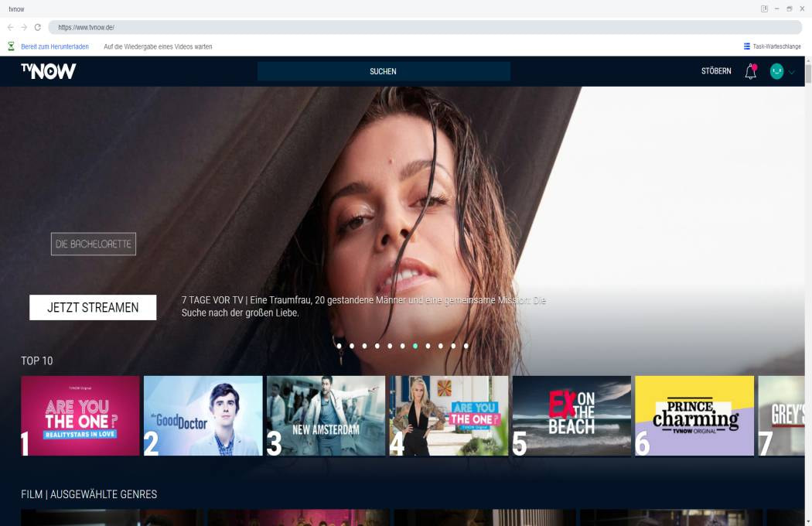Open the Prince Charming thumbnail
The height and width of the screenshot is (526, 812).
coord(694,415)
